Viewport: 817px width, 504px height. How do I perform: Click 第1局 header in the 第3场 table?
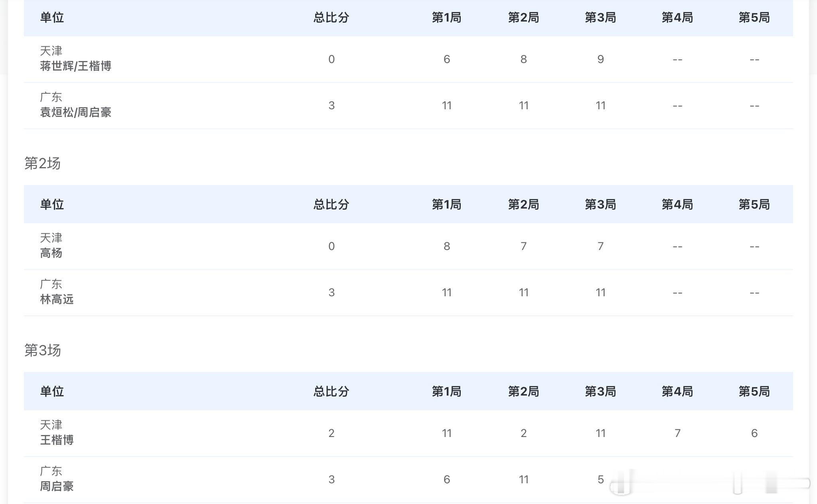[x=446, y=392]
